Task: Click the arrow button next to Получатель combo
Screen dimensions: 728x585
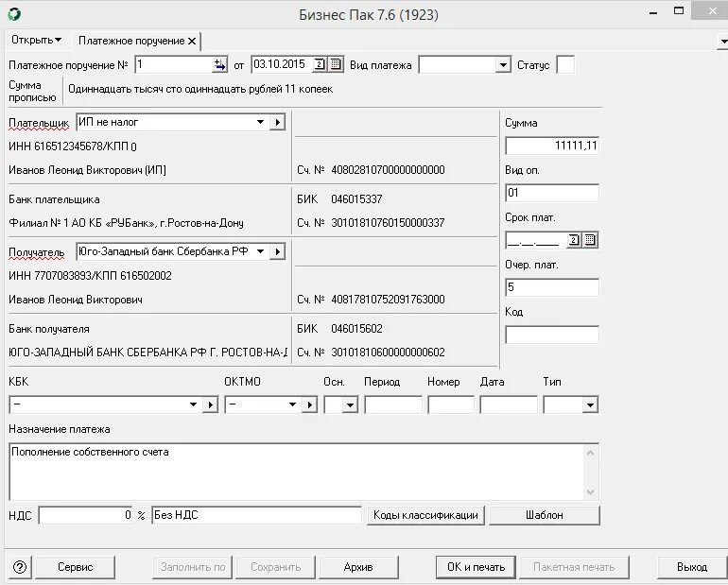Action: pos(278,251)
